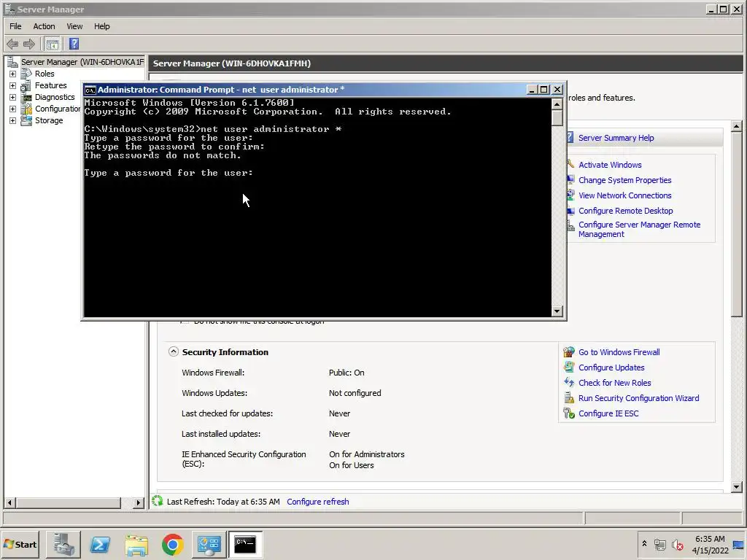The width and height of the screenshot is (747, 560).
Task: Click Configure Updates link
Action: (x=611, y=367)
